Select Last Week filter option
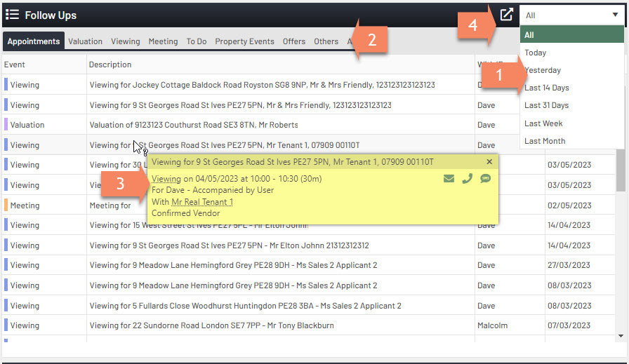 pyautogui.click(x=543, y=123)
